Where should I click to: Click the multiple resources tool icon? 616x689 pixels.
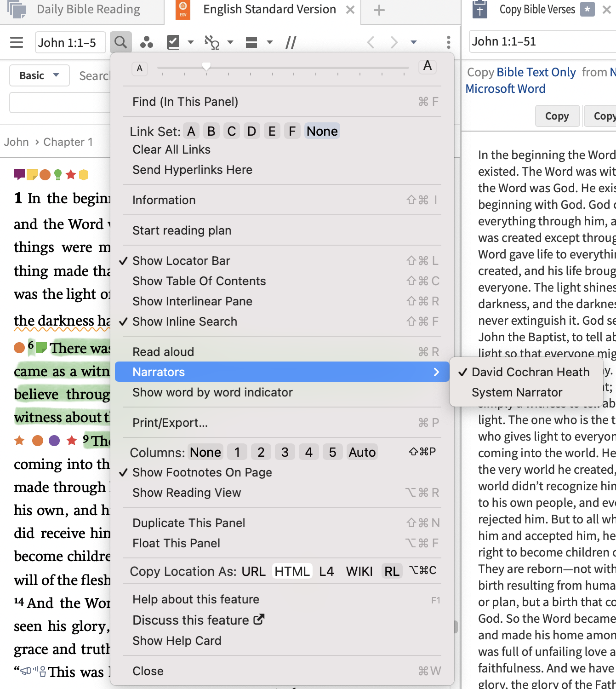coord(212,42)
